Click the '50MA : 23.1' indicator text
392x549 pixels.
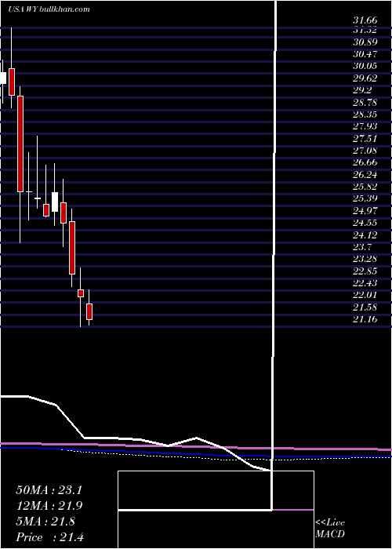click(x=49, y=490)
